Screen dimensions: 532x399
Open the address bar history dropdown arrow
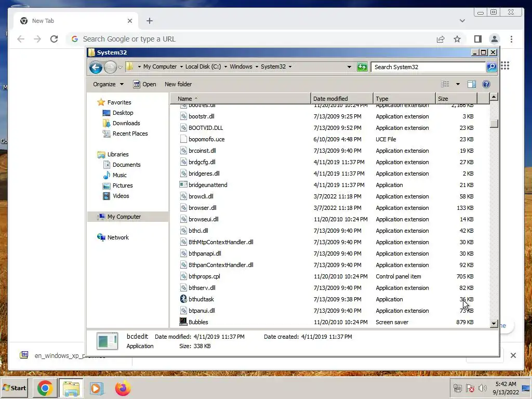[349, 67]
